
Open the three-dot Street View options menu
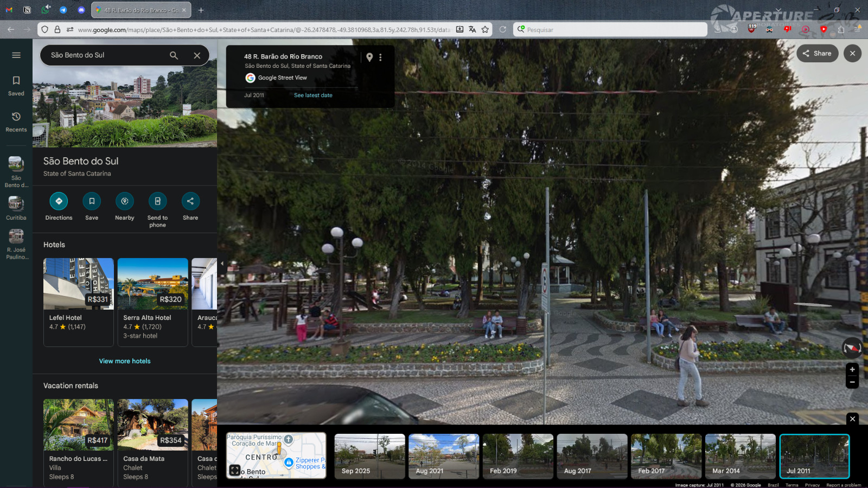click(380, 57)
